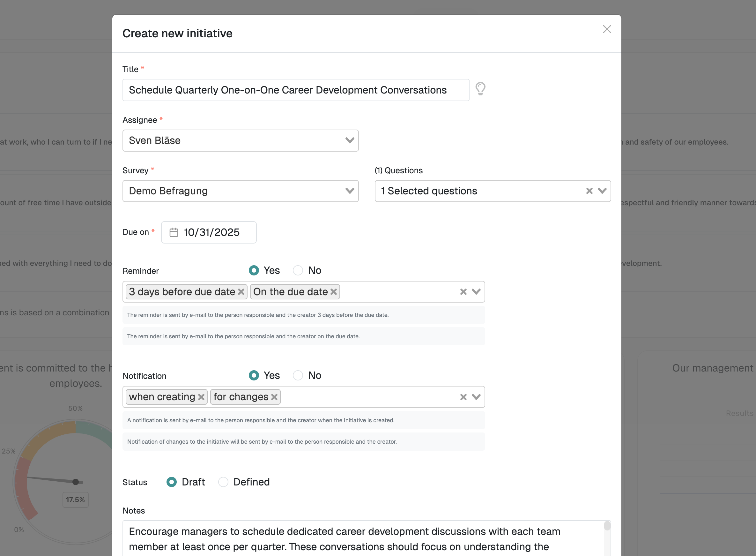Expand the Questions dropdown chevron

pyautogui.click(x=602, y=191)
